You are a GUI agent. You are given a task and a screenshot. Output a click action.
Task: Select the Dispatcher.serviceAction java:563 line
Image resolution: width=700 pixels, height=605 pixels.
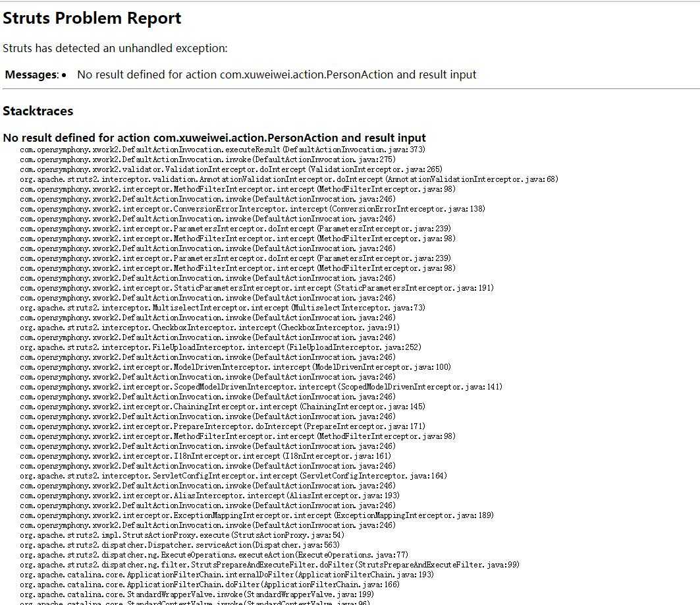pyautogui.click(x=180, y=545)
